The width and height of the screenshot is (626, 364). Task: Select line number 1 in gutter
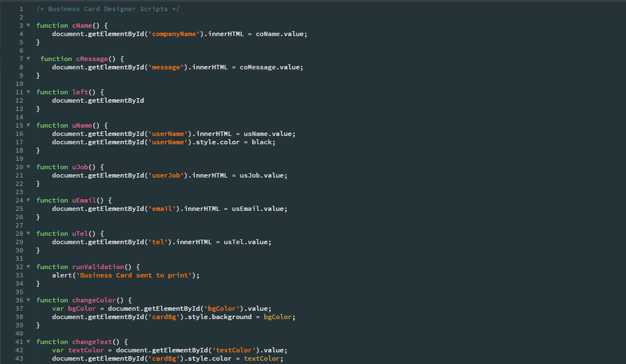pyautogui.click(x=21, y=9)
